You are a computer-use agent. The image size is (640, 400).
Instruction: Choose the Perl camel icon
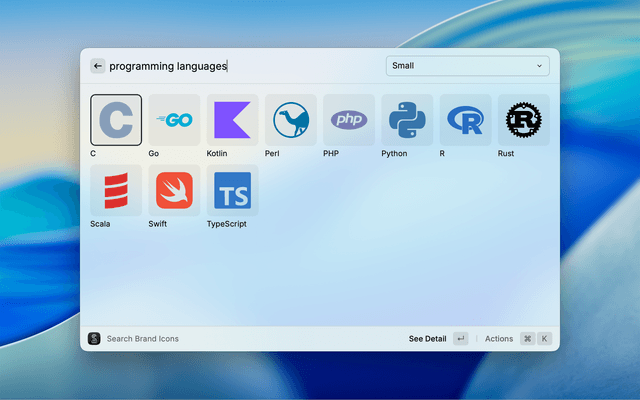coord(291,120)
